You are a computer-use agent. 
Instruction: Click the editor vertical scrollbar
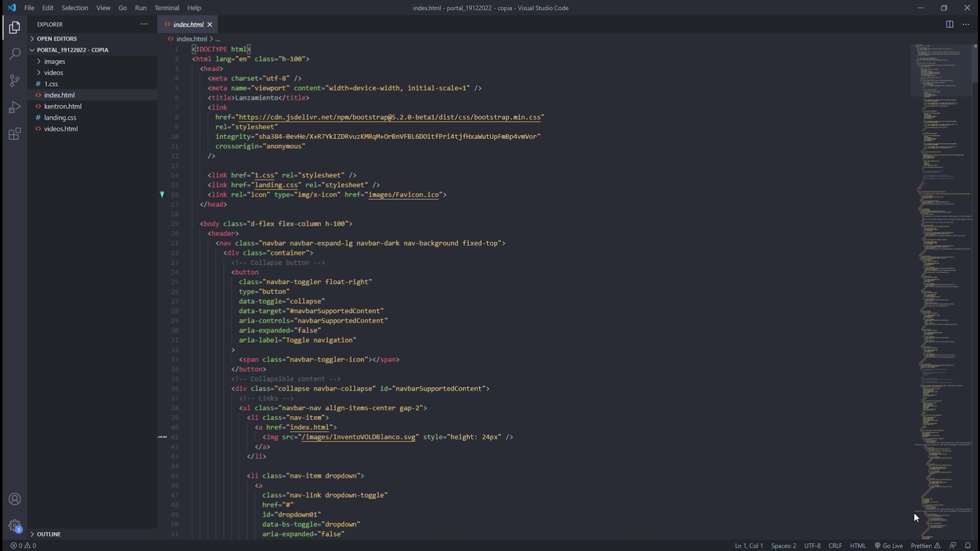click(975, 64)
